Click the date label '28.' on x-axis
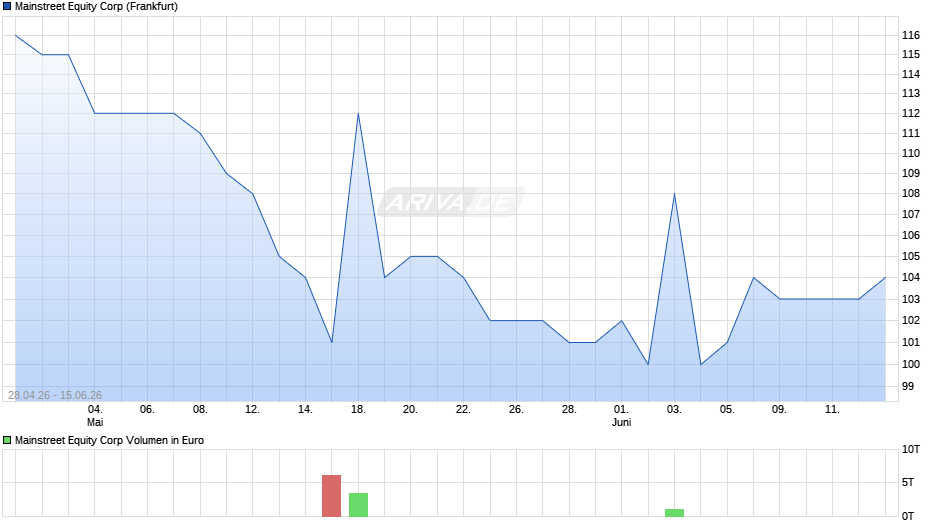This screenshot has height=526, width=940. click(569, 410)
